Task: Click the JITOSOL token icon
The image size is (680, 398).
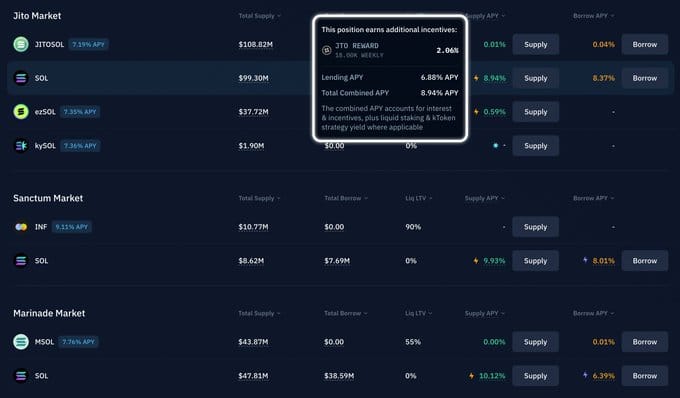Action: [21, 44]
